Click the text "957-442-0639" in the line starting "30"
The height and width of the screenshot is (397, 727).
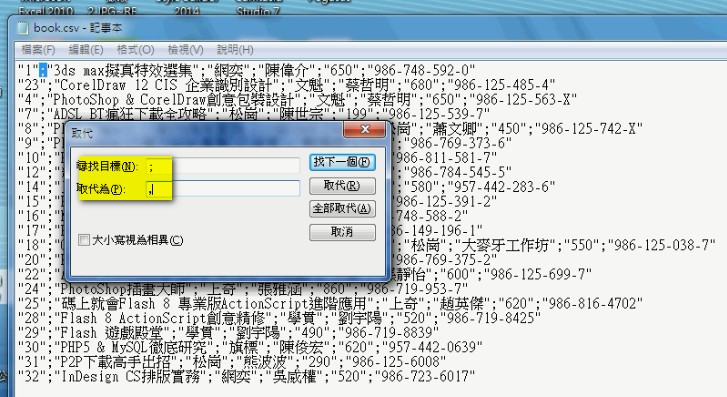[433, 347]
